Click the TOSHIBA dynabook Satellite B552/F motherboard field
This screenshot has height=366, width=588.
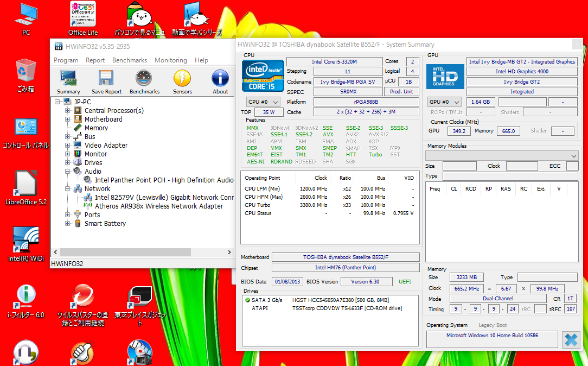click(x=346, y=257)
